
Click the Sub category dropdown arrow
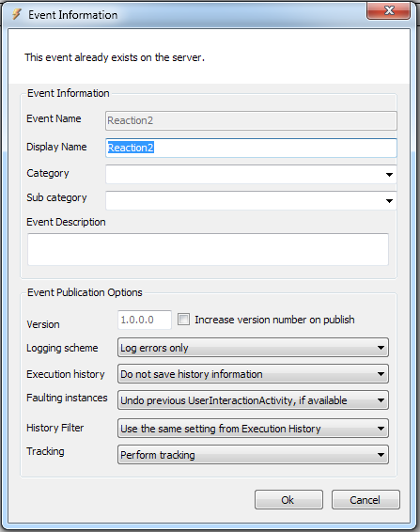tap(389, 201)
